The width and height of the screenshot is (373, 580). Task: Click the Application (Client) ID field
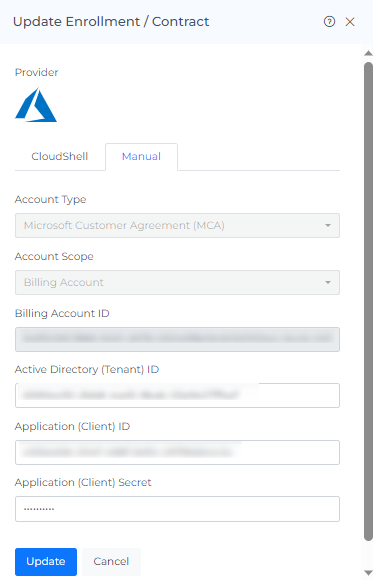(177, 452)
